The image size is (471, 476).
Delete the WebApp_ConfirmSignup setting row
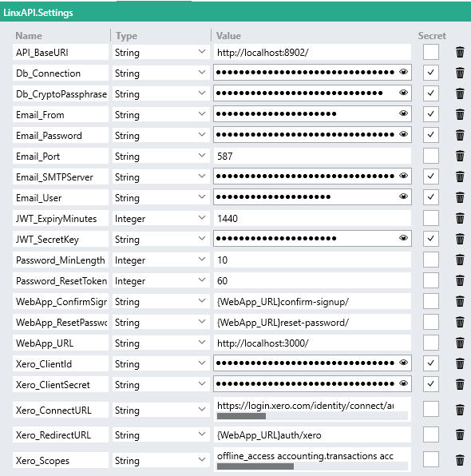point(460,301)
